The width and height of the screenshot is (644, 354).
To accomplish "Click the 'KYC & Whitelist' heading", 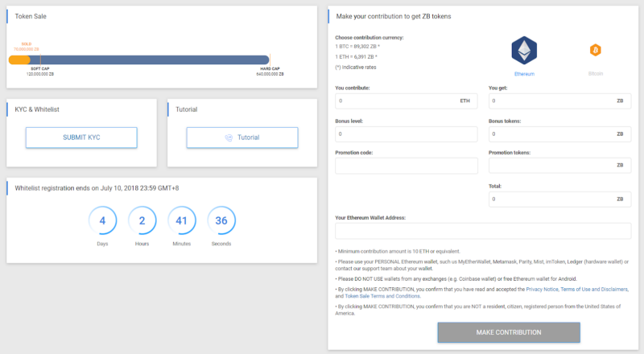I will tap(37, 109).
